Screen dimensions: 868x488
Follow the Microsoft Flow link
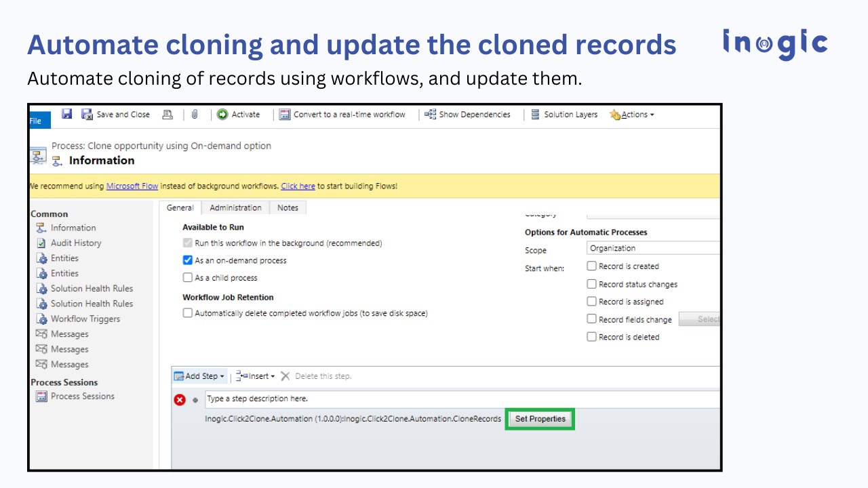click(132, 186)
